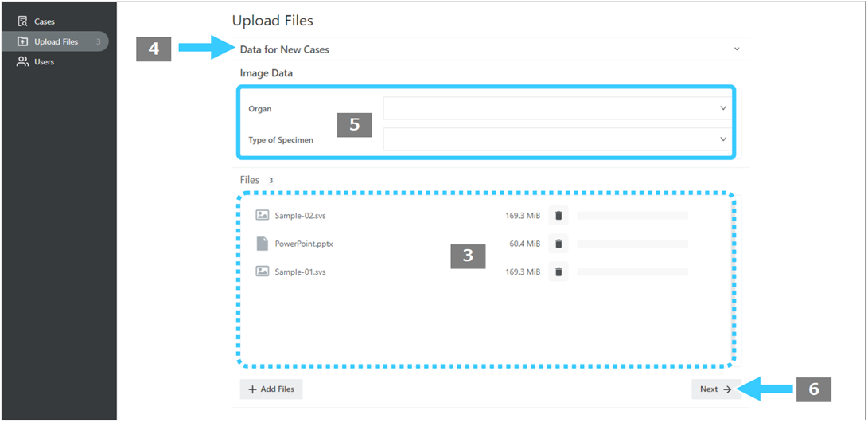This screenshot has height=422, width=868.
Task: Click the image icon beside Sample-02.svs
Action: tap(263, 216)
